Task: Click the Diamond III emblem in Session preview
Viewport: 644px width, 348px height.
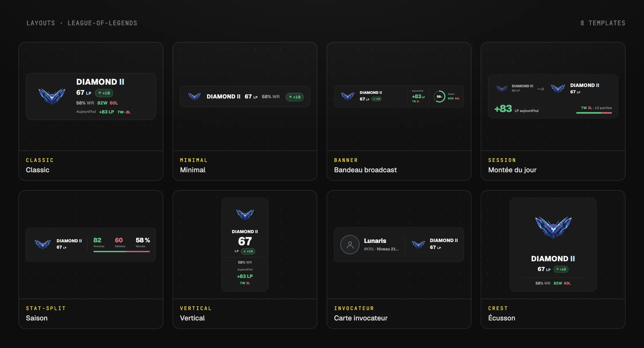Action: tap(502, 88)
